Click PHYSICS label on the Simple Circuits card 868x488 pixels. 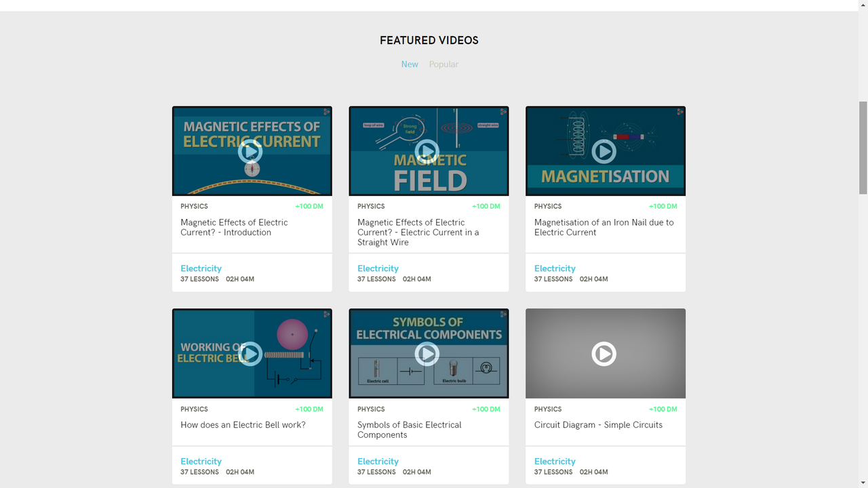click(x=548, y=409)
